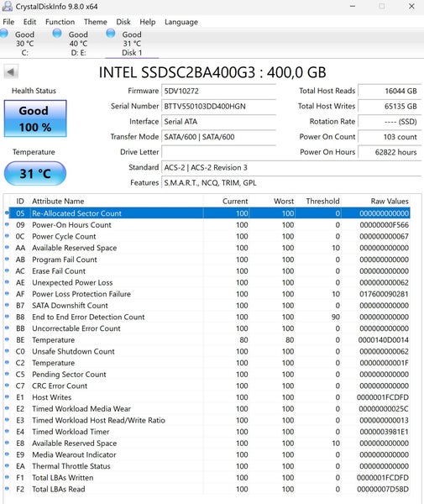Screen dimensions: 424x504
Task: Open the Theme menu
Action: click(96, 22)
